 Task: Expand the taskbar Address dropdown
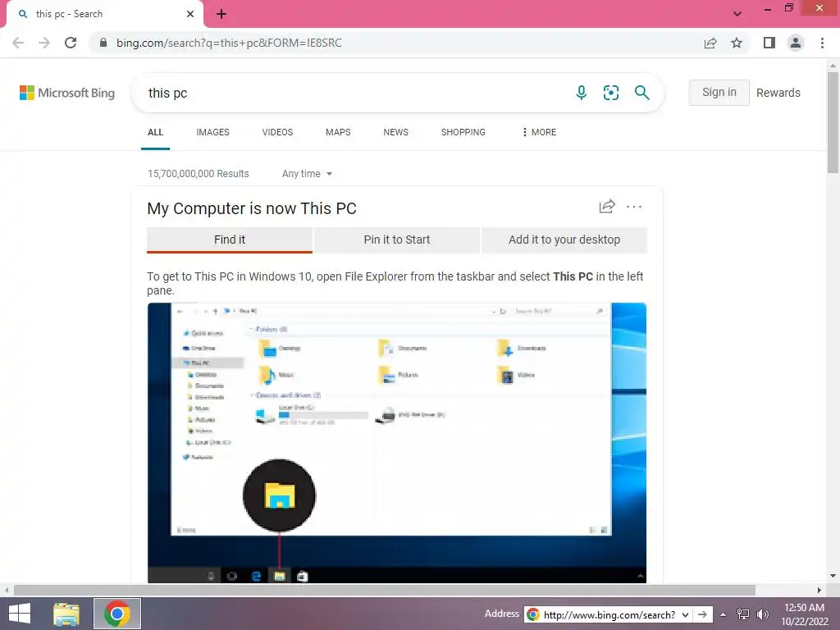[685, 614]
